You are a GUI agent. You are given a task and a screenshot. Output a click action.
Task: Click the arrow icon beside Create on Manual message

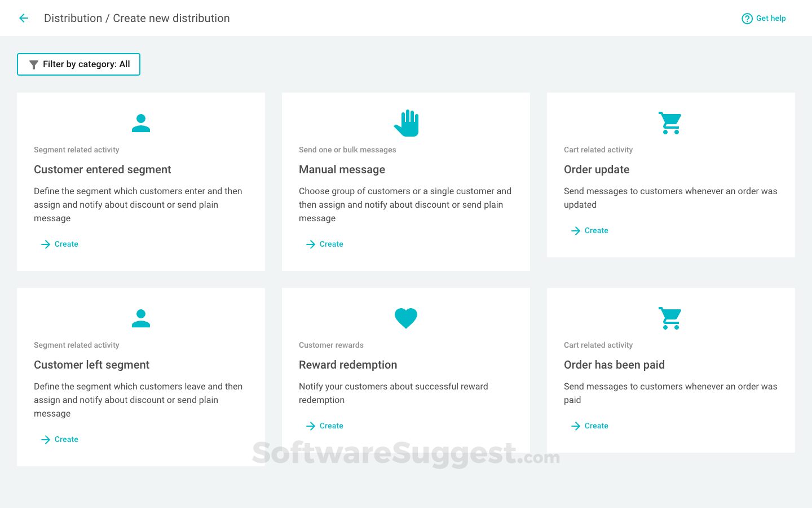click(x=310, y=244)
